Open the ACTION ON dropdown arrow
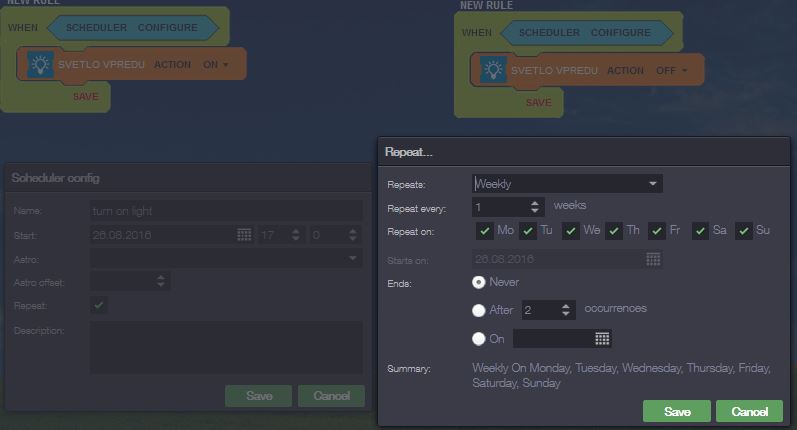 (225, 65)
